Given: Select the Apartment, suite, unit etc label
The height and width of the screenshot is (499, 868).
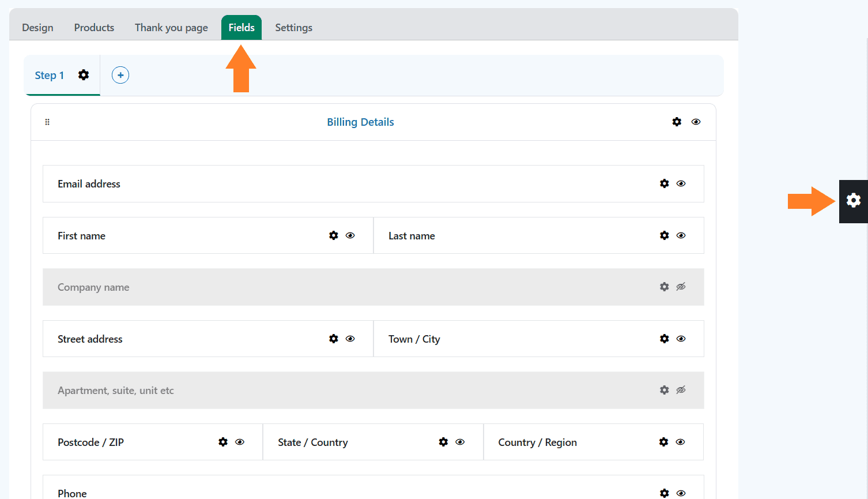Looking at the screenshot, I should [x=116, y=391].
